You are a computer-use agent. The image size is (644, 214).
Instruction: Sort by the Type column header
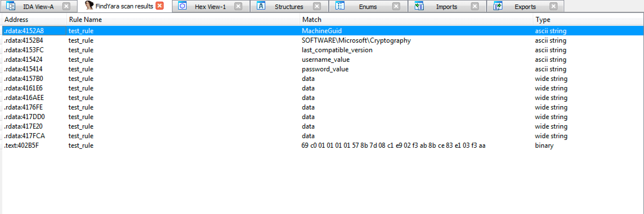pyautogui.click(x=543, y=20)
